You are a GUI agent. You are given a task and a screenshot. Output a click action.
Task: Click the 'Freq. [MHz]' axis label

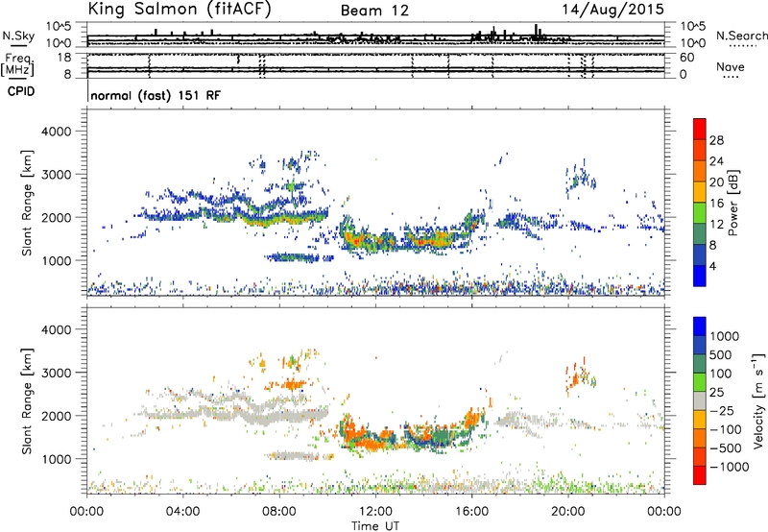click(x=17, y=65)
